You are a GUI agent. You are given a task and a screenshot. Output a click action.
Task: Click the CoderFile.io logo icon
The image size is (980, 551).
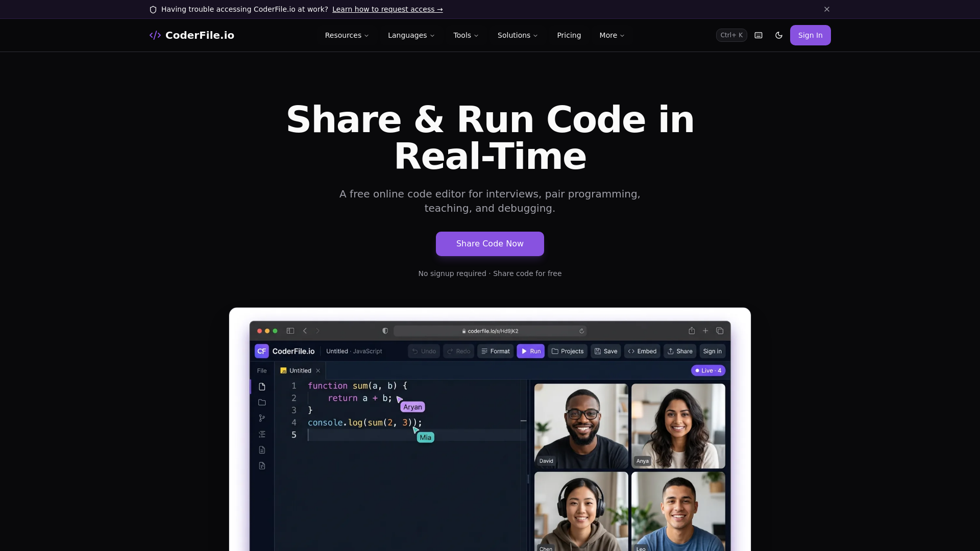tap(155, 35)
